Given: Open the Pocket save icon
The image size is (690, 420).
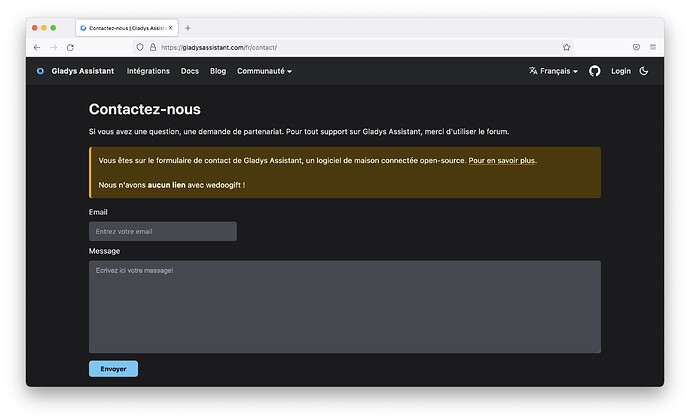Looking at the screenshot, I should (x=636, y=47).
